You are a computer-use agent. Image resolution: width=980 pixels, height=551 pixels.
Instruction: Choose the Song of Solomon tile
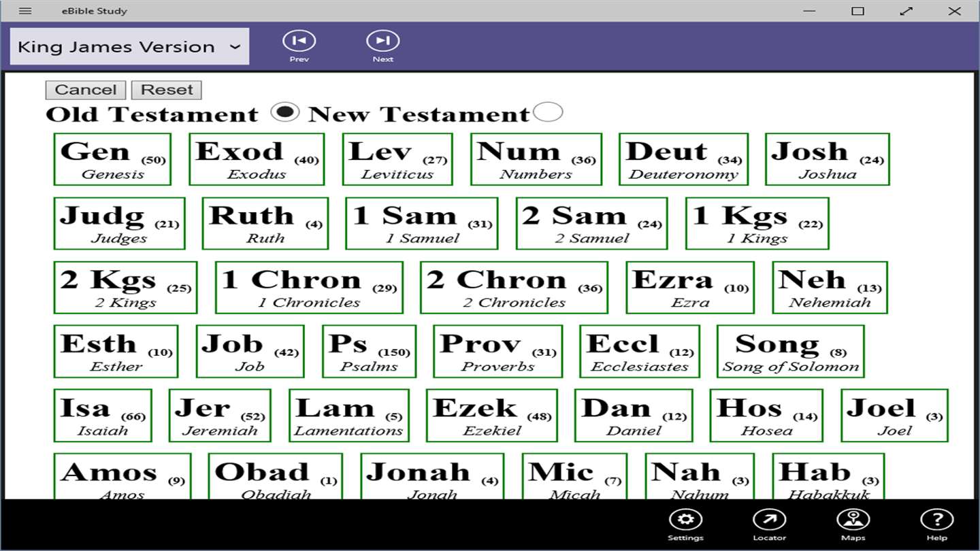click(790, 351)
